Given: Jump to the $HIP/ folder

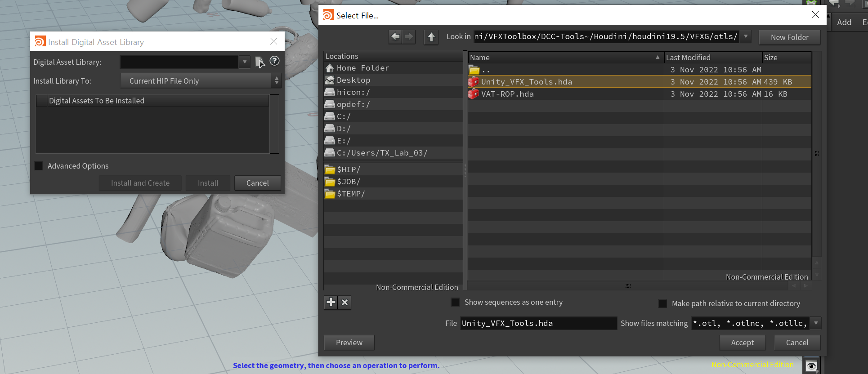Looking at the screenshot, I should pyautogui.click(x=393, y=169).
